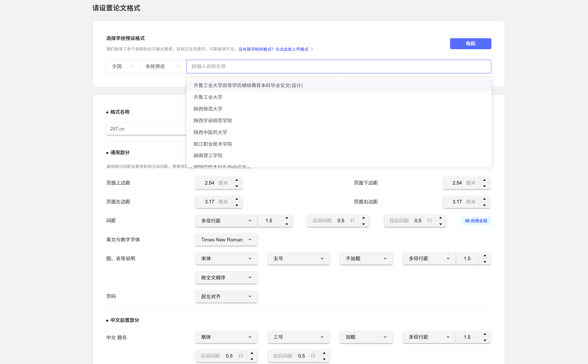Open the caption numbering dropdown showing 按全文顺序
This screenshot has width=588, height=364.
(x=226, y=278)
